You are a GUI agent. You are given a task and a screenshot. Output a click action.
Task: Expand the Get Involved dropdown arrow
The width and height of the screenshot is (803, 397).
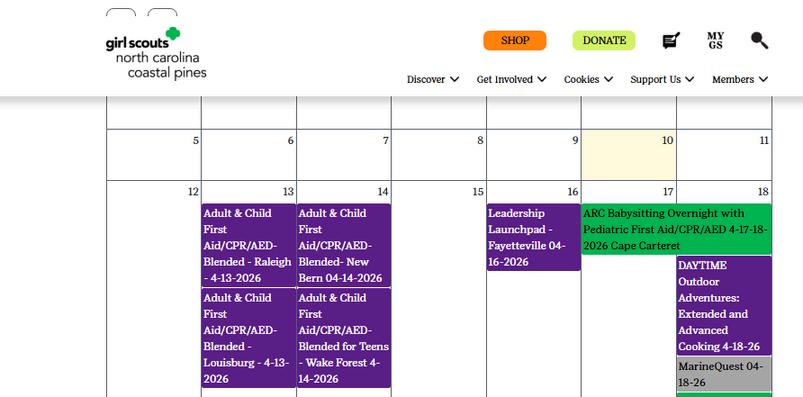point(542,79)
